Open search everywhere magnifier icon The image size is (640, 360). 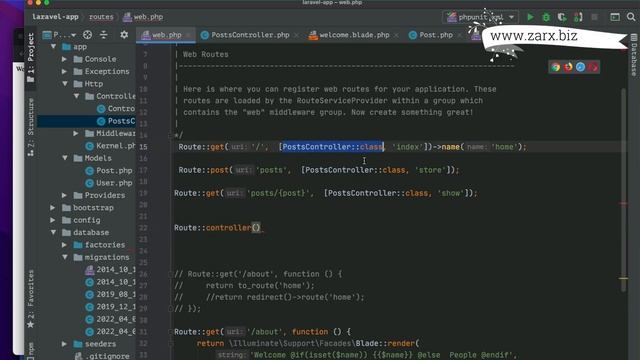pos(631,17)
